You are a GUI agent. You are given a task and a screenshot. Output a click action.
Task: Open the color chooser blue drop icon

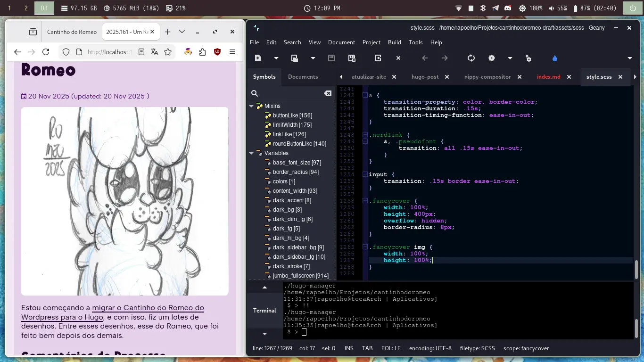(554, 58)
